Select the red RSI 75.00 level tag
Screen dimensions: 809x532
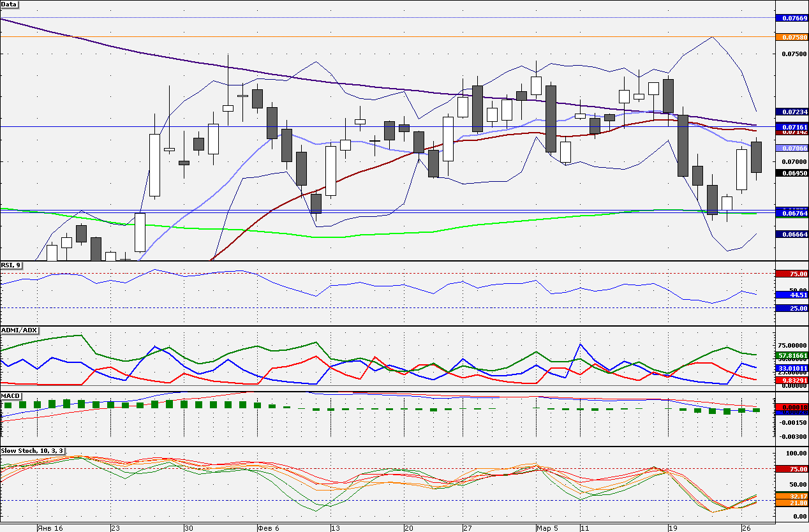tap(792, 274)
